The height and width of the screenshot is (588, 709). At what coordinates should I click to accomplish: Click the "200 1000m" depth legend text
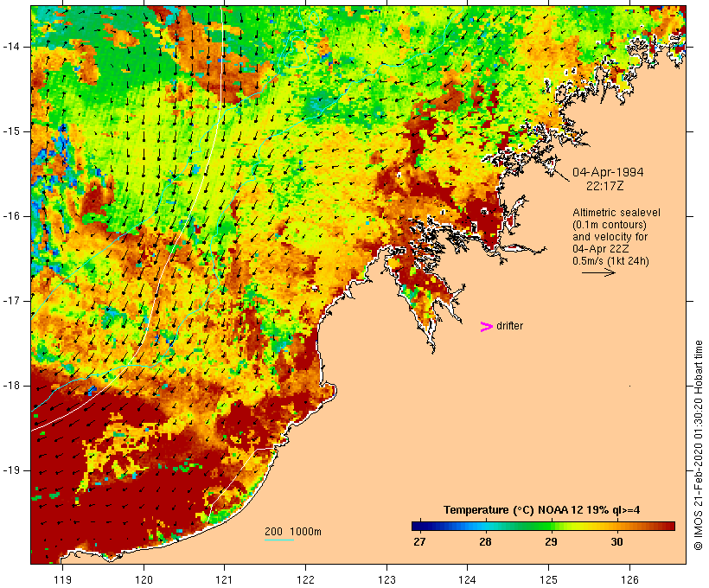pyautogui.click(x=293, y=532)
